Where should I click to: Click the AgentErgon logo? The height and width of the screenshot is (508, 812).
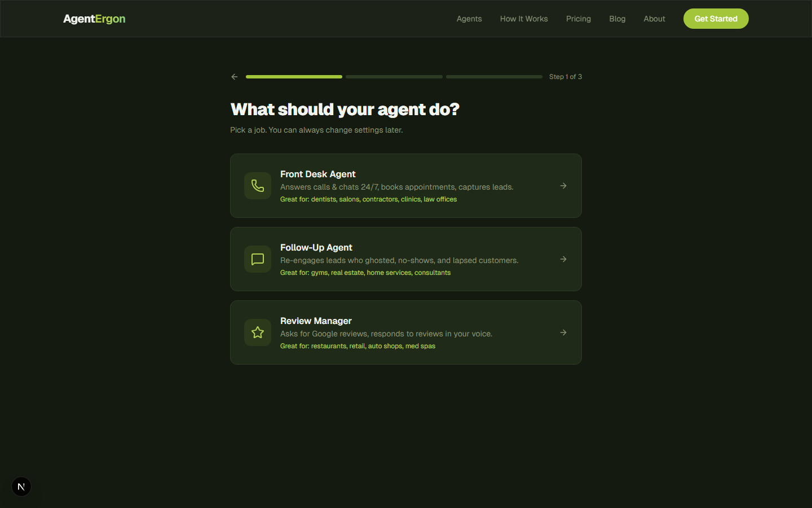click(x=94, y=19)
